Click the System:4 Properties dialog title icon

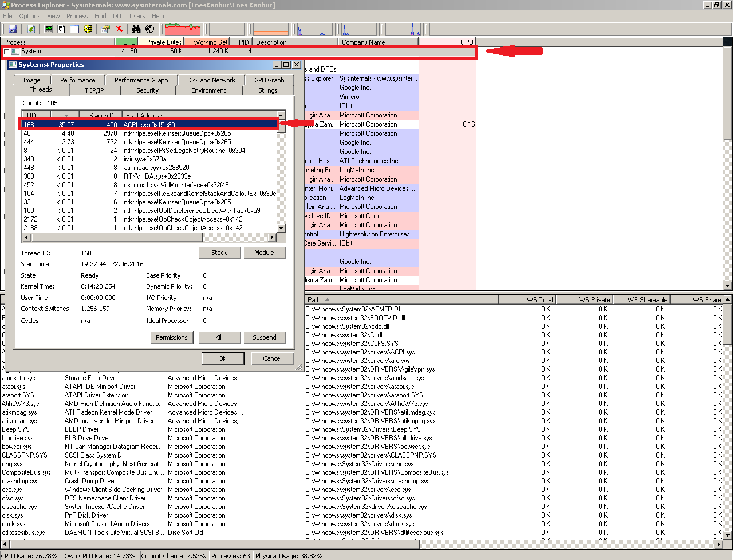click(13, 65)
